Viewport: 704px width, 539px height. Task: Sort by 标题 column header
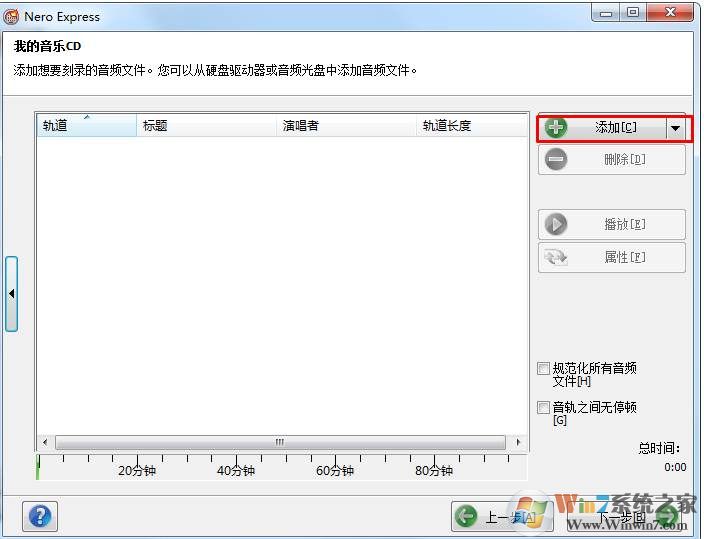[206, 125]
